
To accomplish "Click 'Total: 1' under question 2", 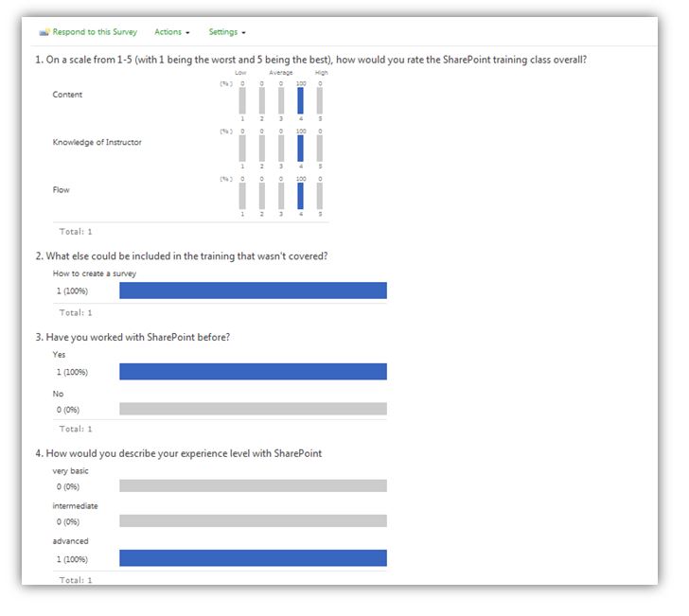I will click(76, 313).
